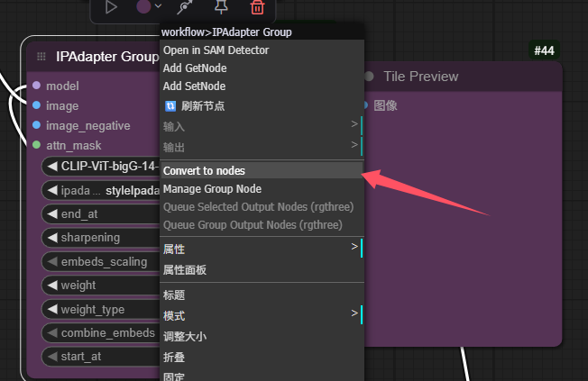Viewport: 588px width, 381px height.
Task: Click the model input socket dot
Action: [x=36, y=86]
